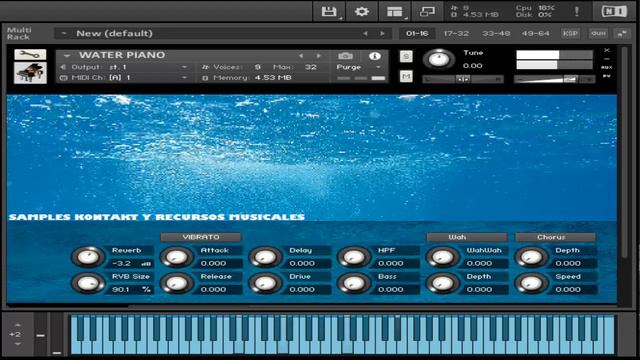The image size is (640, 360).
Task: Switch to the 33-48 rack page
Action: [496, 33]
